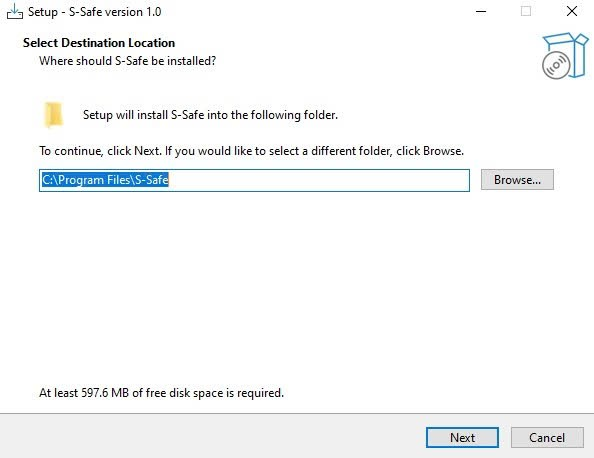Click the highlighted C:\Program Files\S-Safe path text
Screen dimensions: 594x458
coord(105,180)
